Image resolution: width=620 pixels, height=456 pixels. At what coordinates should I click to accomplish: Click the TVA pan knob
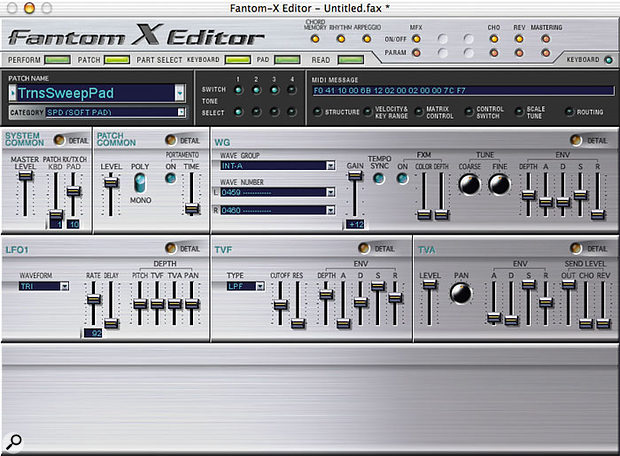coord(461,293)
